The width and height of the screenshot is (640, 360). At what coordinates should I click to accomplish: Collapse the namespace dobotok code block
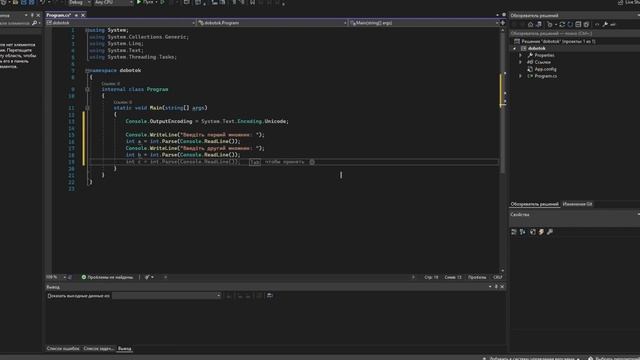point(87,71)
